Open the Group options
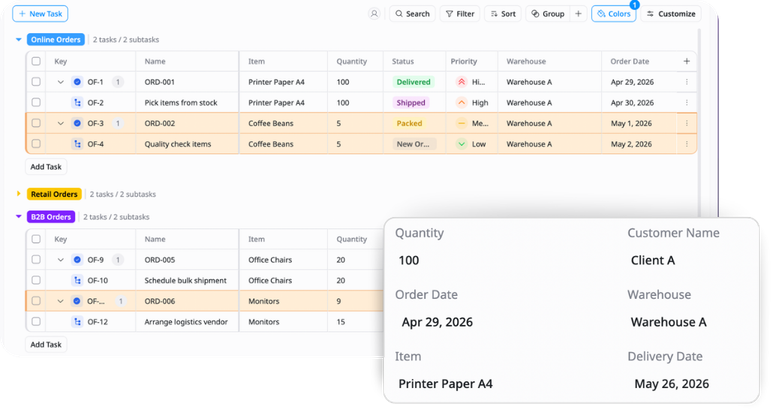The image size is (773, 413). (548, 14)
